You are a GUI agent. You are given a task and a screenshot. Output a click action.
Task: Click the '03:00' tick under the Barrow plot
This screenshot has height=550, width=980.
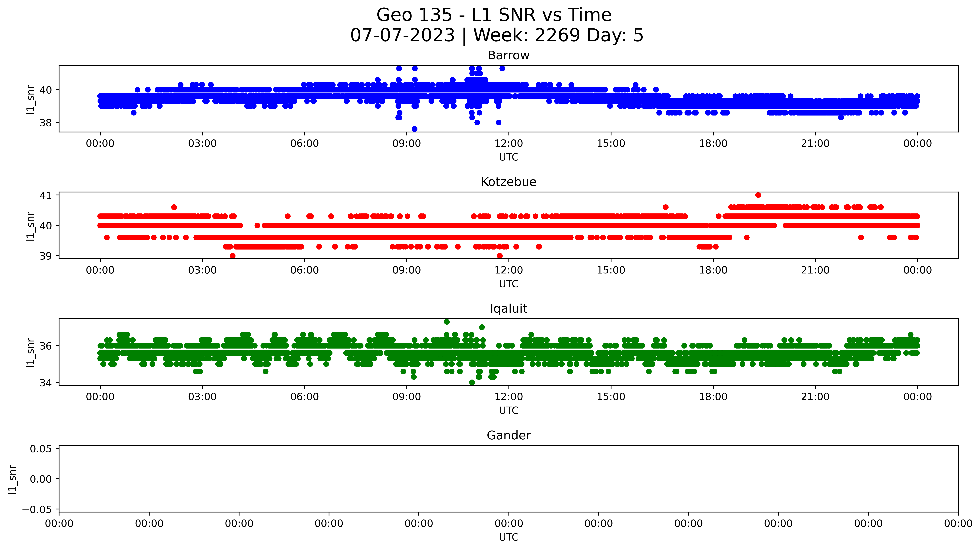pos(202,144)
